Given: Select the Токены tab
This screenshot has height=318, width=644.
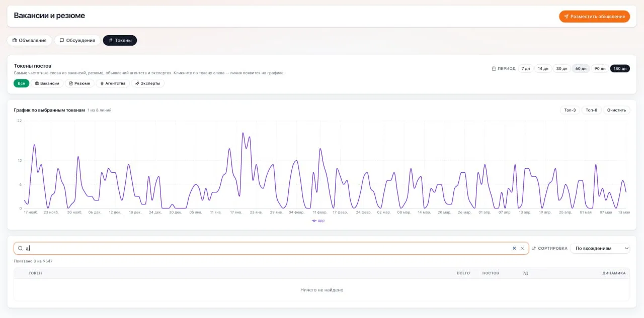Looking at the screenshot, I should pyautogui.click(x=120, y=40).
